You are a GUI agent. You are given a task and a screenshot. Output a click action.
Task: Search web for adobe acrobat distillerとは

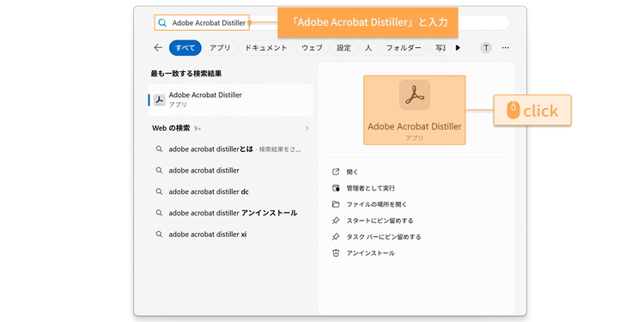[x=230, y=149]
